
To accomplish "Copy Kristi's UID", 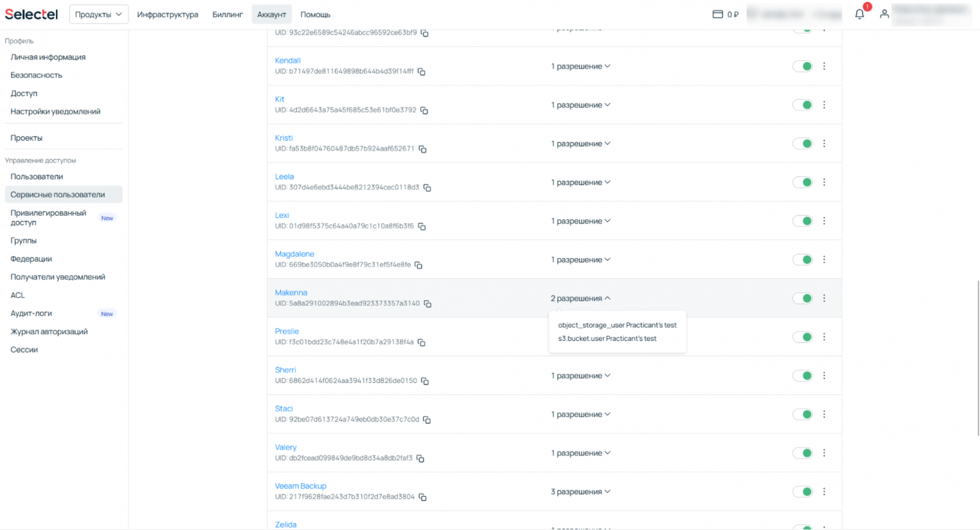I will click(x=423, y=149).
